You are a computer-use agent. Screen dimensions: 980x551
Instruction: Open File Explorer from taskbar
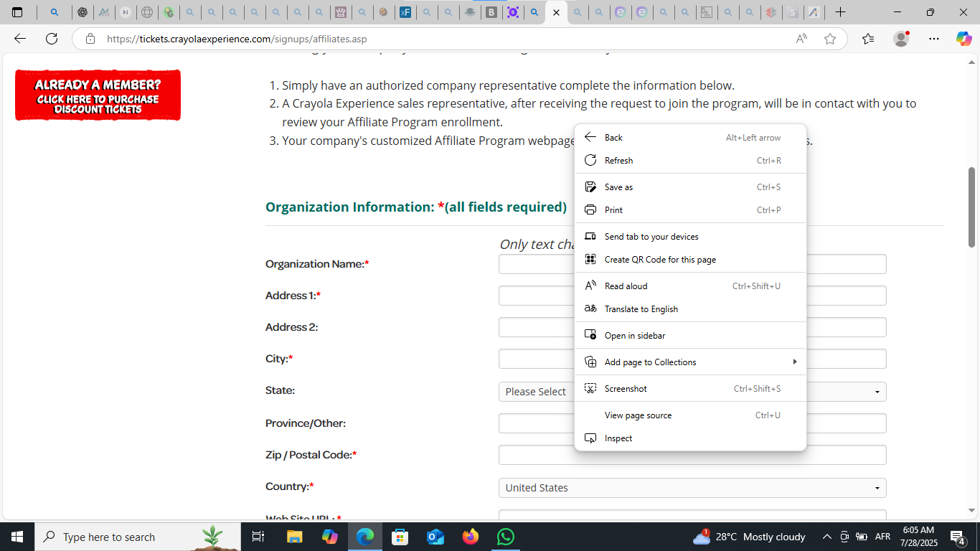click(x=295, y=537)
